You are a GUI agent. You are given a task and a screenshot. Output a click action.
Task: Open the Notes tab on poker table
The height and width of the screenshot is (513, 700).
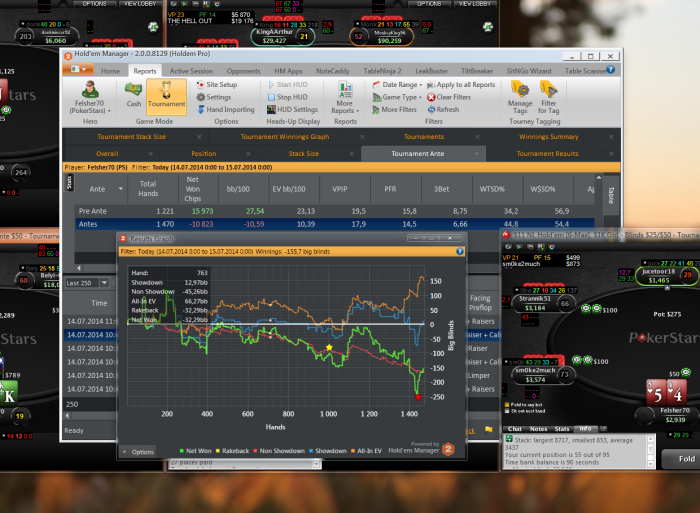coord(538,429)
